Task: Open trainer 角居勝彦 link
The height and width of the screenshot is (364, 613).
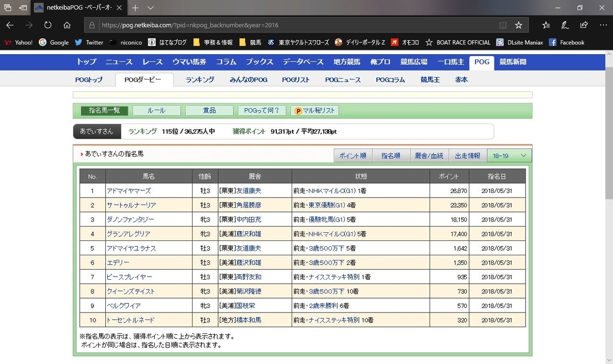Action: 248,205
